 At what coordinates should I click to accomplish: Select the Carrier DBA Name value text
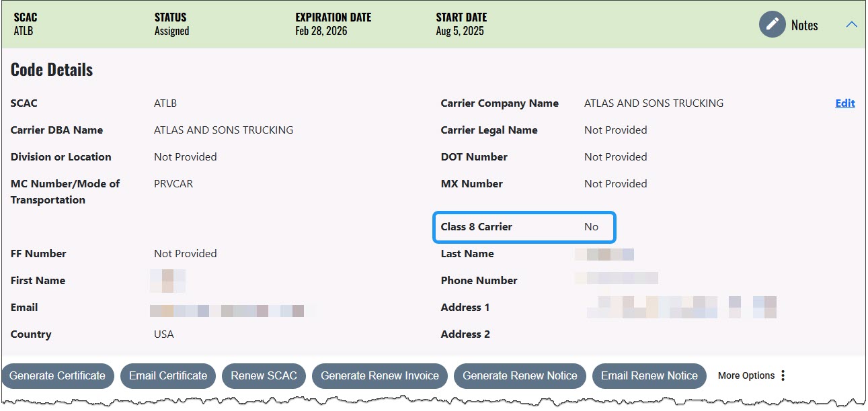point(223,130)
